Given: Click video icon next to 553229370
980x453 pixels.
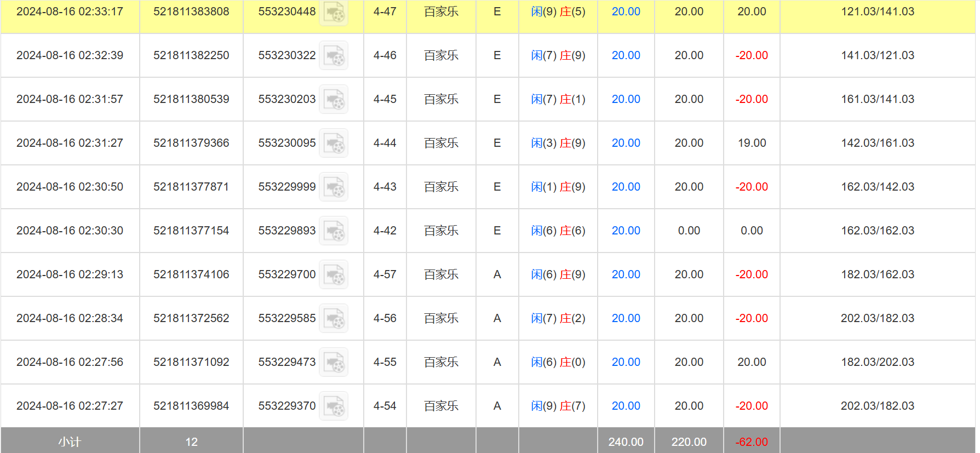Looking at the screenshot, I should coord(334,406).
